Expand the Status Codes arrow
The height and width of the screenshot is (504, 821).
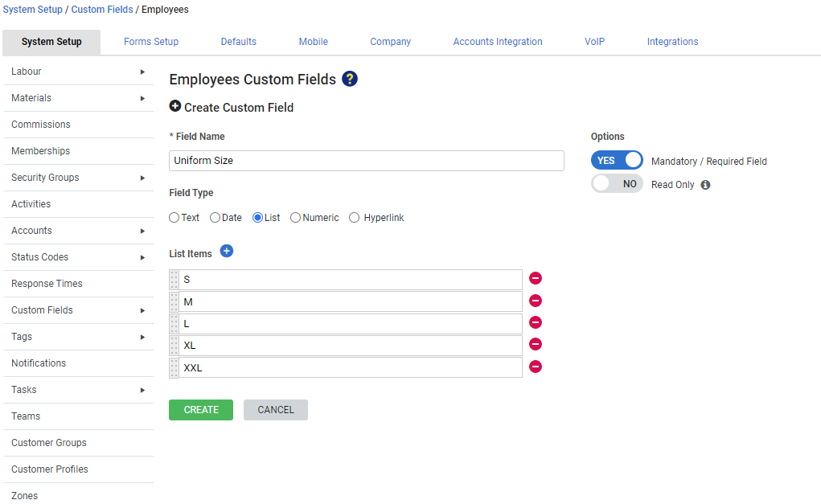[x=142, y=257]
